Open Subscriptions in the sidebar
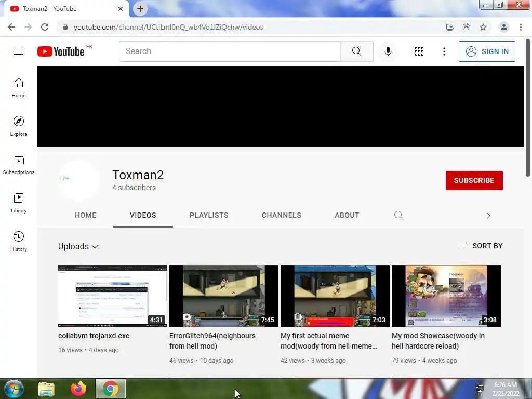The height and width of the screenshot is (399, 532). tap(19, 165)
